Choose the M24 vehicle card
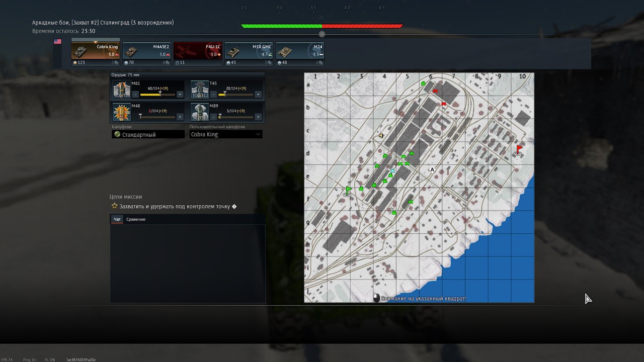This screenshot has width=644, height=362. (300, 54)
